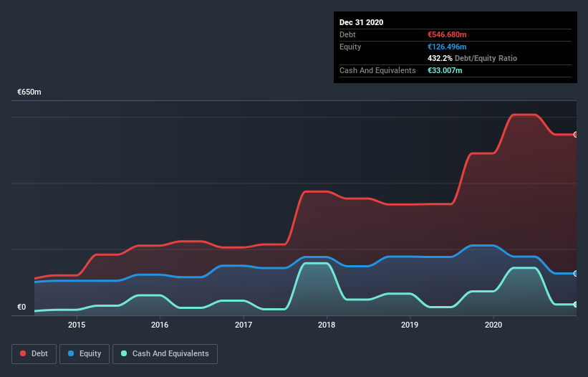Click the €33.007m cash value
The width and height of the screenshot is (588, 377).
(445, 70)
